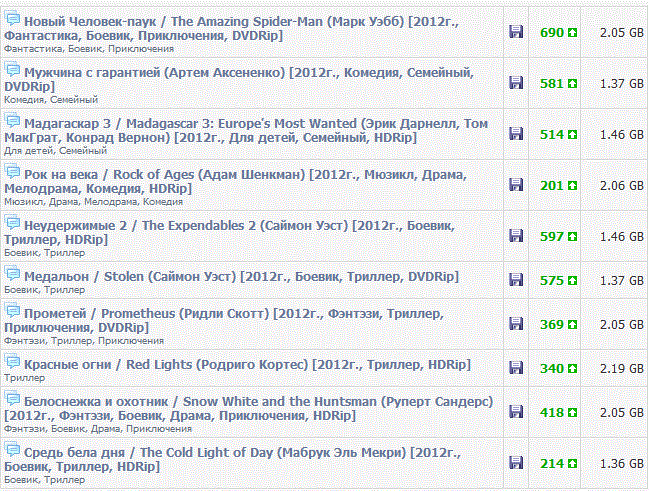Click comment icon beside Мадагаскар 3
Image resolution: width=649 pixels, height=491 pixels.
12,120
